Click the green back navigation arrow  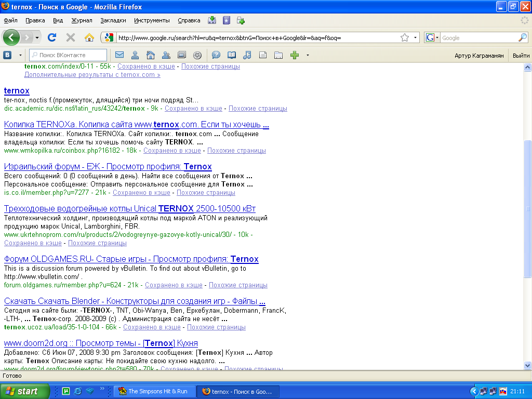(11, 37)
